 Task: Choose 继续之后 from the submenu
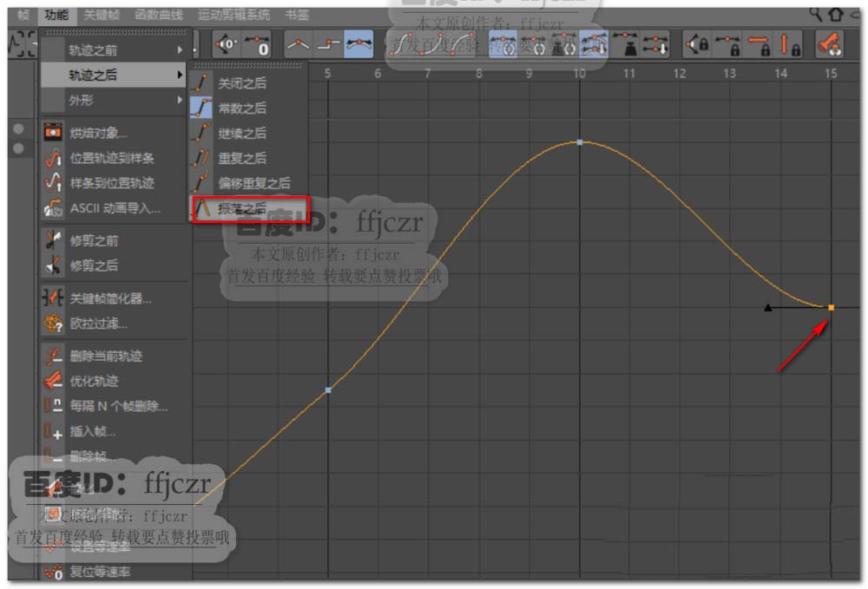tap(247, 134)
